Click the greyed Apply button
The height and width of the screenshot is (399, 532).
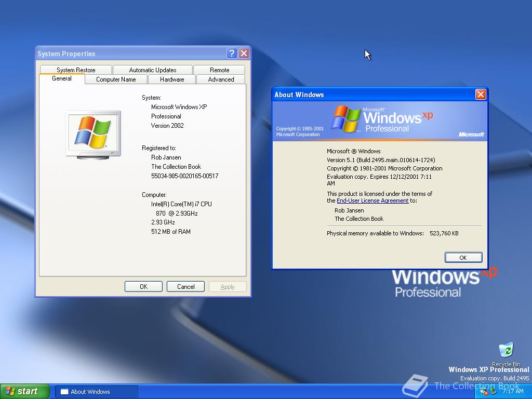228,287
